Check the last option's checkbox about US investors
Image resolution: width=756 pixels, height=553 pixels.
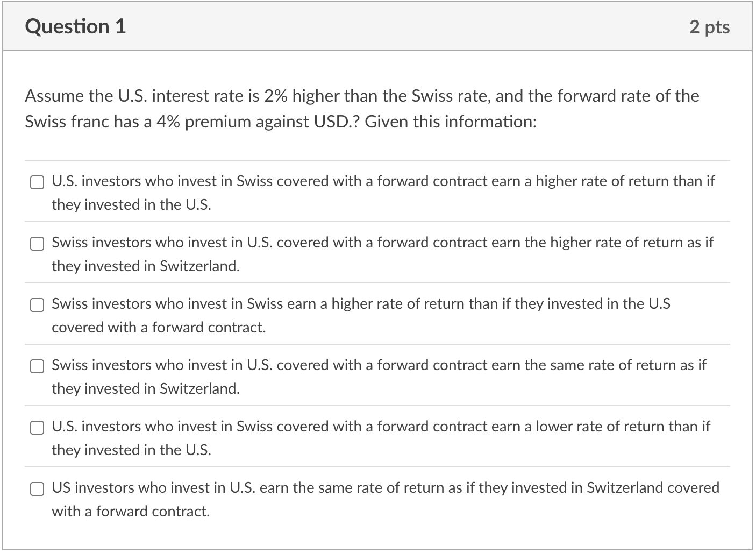[37, 489]
